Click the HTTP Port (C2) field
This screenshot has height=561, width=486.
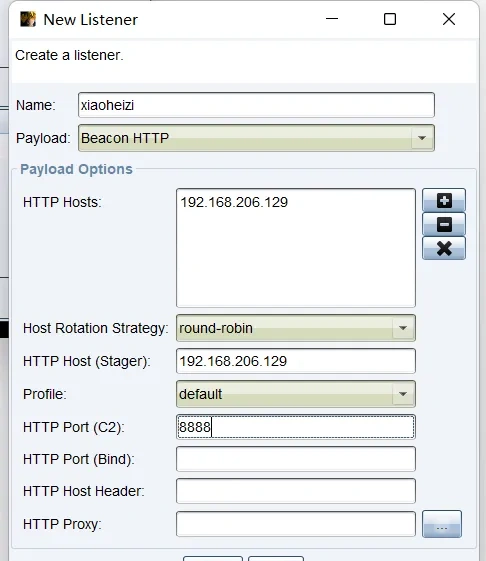point(296,427)
